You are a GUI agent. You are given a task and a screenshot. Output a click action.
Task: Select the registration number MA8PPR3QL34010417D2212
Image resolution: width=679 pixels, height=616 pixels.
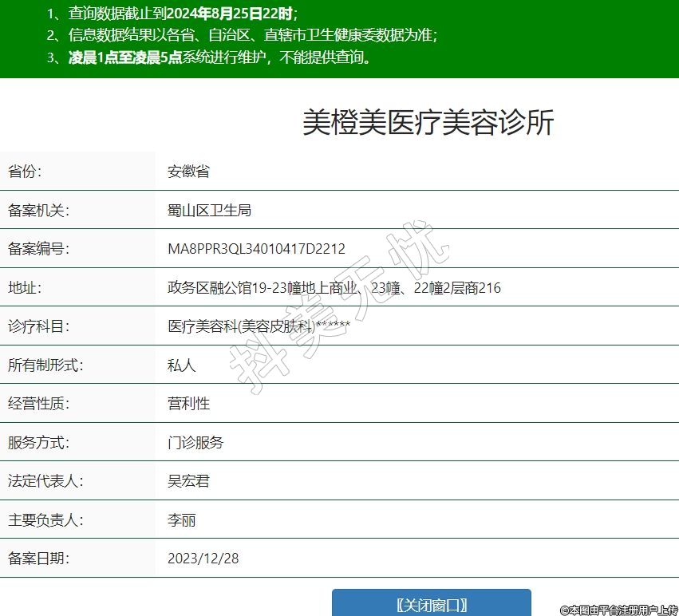point(256,249)
